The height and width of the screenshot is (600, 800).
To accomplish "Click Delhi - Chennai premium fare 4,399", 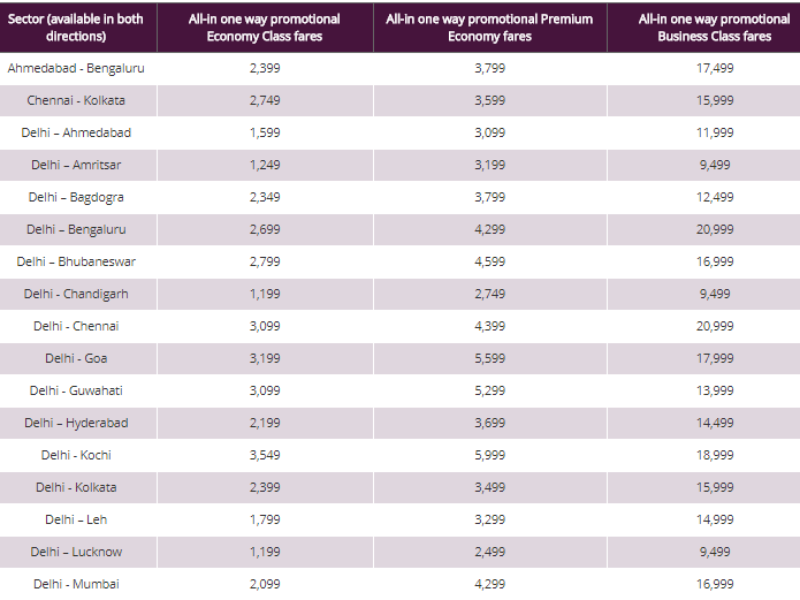I will pos(490,326).
